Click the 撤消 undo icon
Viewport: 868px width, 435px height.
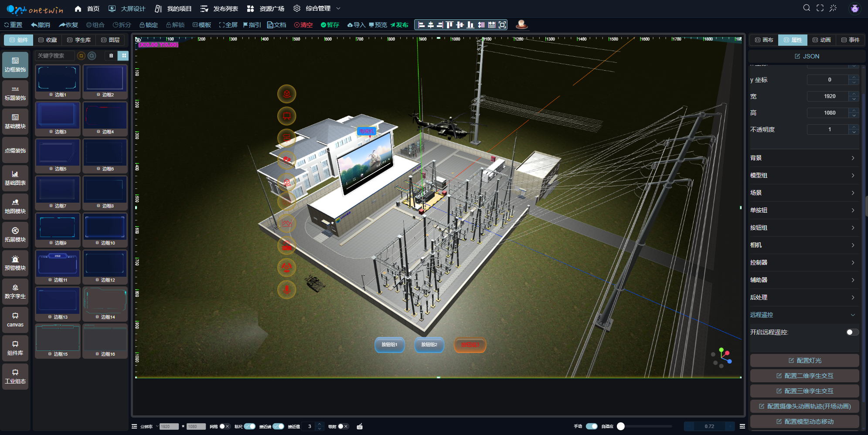pos(34,25)
